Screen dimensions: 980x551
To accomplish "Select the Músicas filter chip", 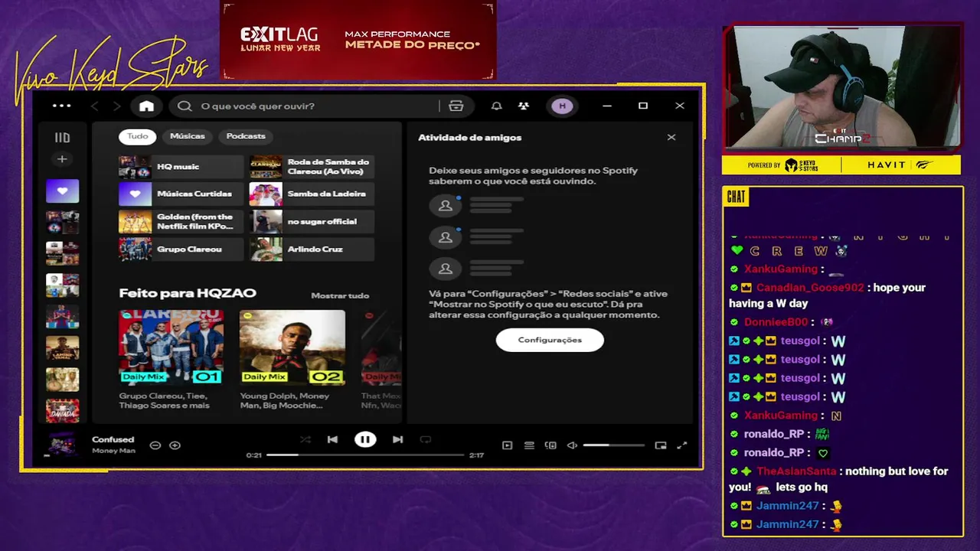I will (188, 136).
